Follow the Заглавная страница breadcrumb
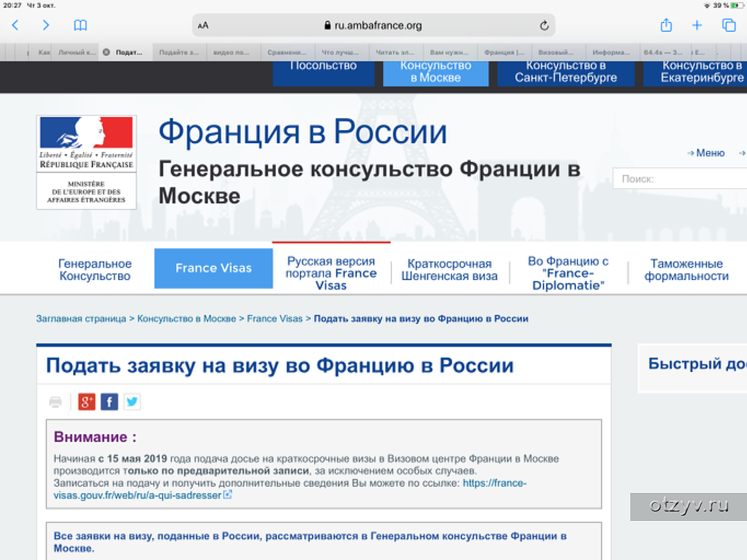The width and height of the screenshot is (747, 560). 81,318
